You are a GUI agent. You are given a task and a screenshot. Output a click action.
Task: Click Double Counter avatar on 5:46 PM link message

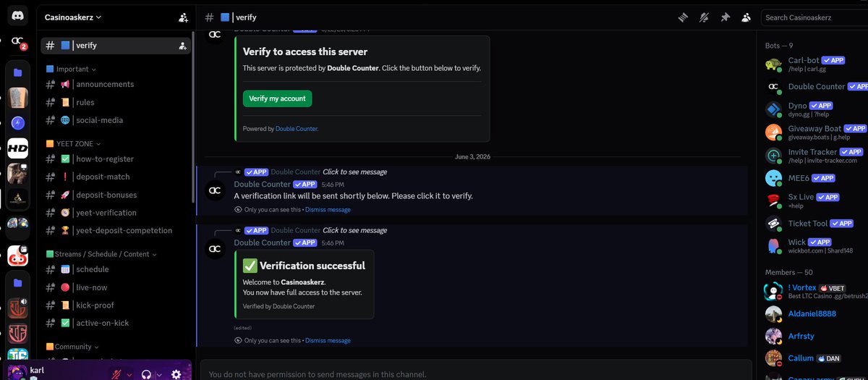click(215, 190)
